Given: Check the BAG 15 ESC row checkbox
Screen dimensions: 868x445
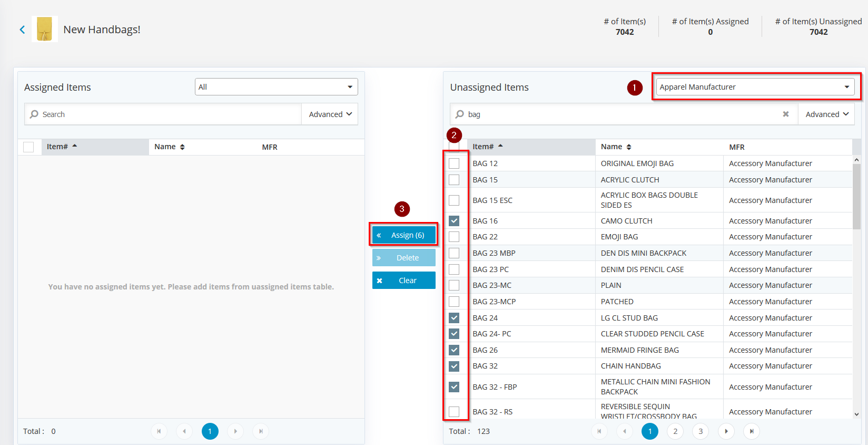Looking at the screenshot, I should pos(454,200).
